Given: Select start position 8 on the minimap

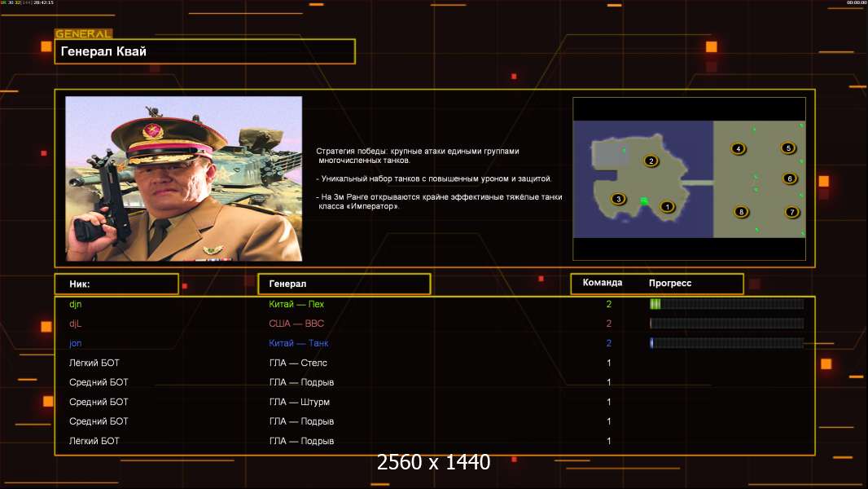Looking at the screenshot, I should (x=741, y=212).
